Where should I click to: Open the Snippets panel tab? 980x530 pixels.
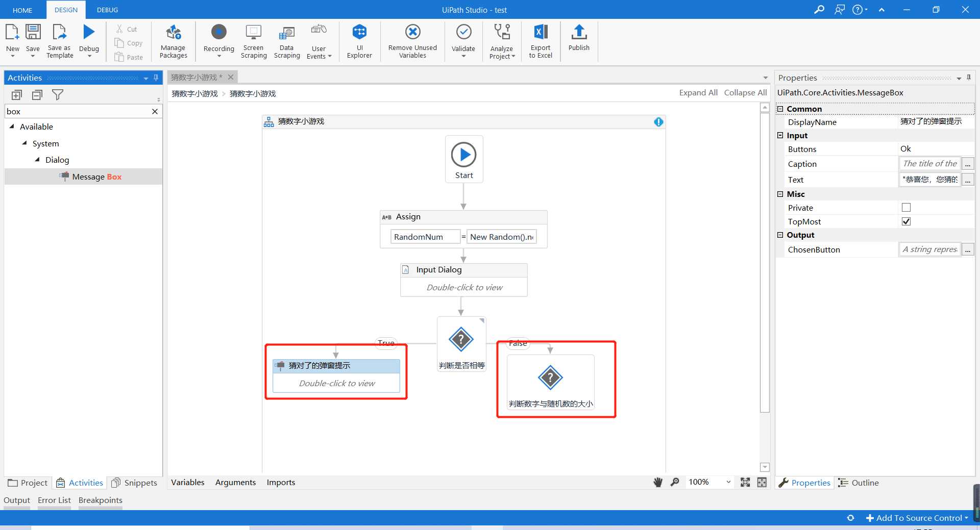coord(134,483)
